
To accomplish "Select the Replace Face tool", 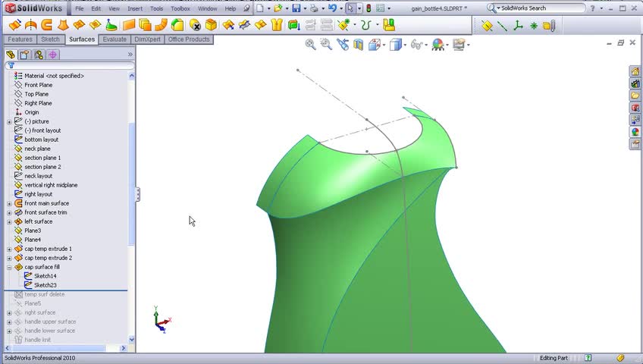I will tap(212, 26).
